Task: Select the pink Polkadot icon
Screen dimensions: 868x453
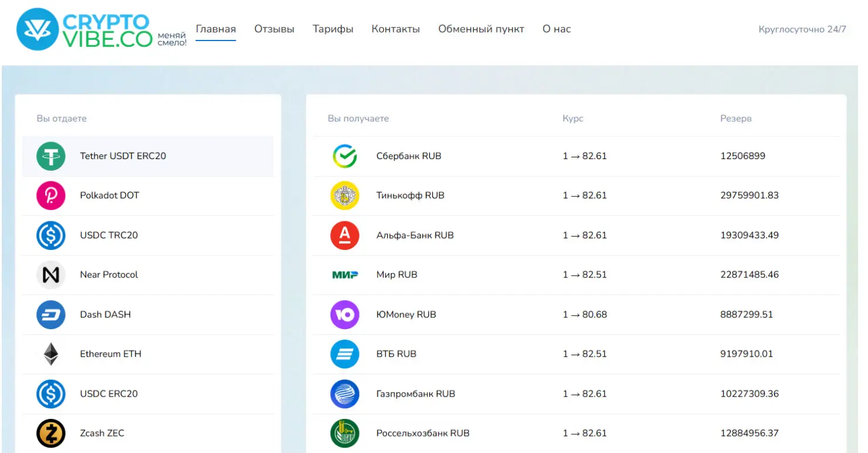Action: point(51,195)
